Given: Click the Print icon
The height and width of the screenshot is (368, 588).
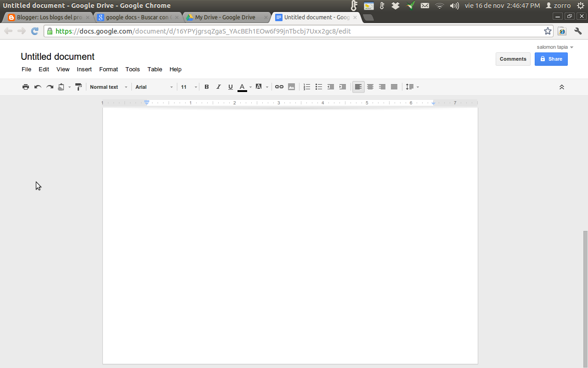Looking at the screenshot, I should pyautogui.click(x=26, y=86).
